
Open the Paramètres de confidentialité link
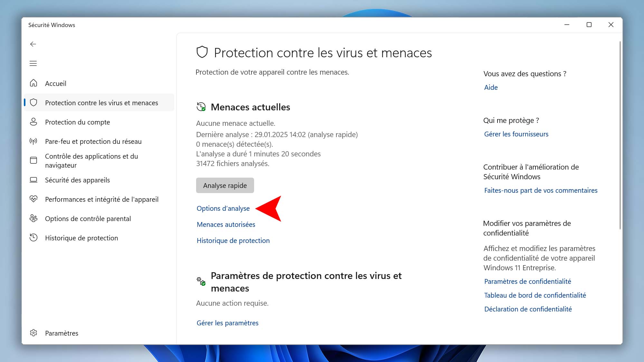[x=527, y=281]
